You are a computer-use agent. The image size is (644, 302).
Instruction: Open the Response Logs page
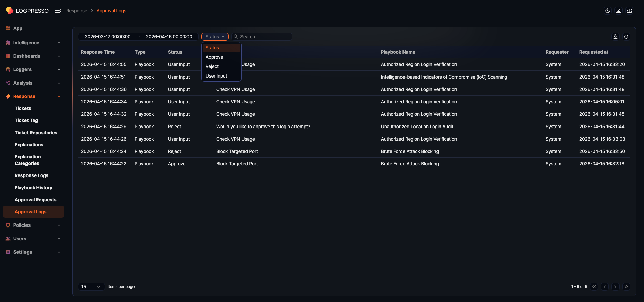(x=32, y=175)
